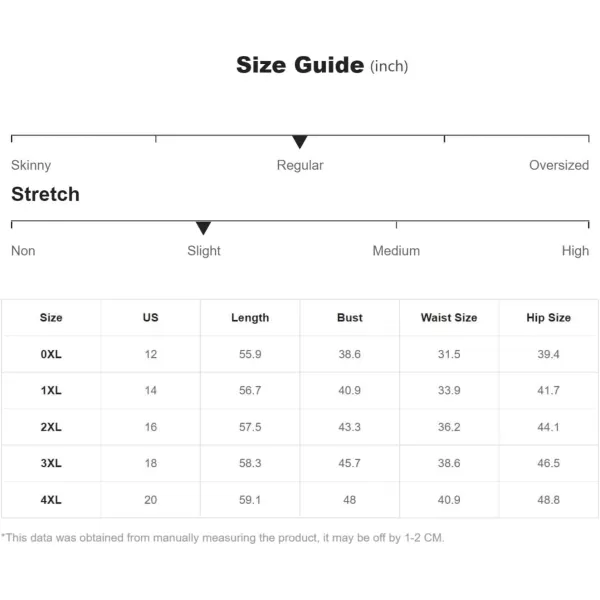
Task: Select the Skinny fit label
Action: click(x=31, y=165)
